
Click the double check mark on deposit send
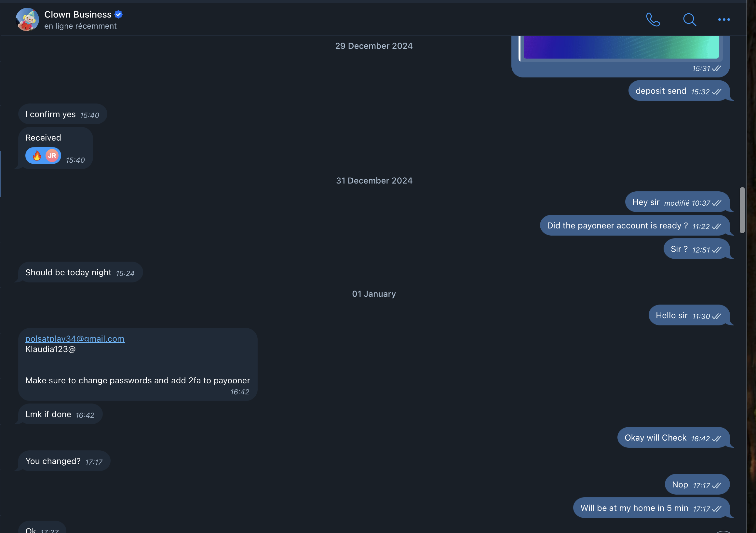tap(717, 91)
